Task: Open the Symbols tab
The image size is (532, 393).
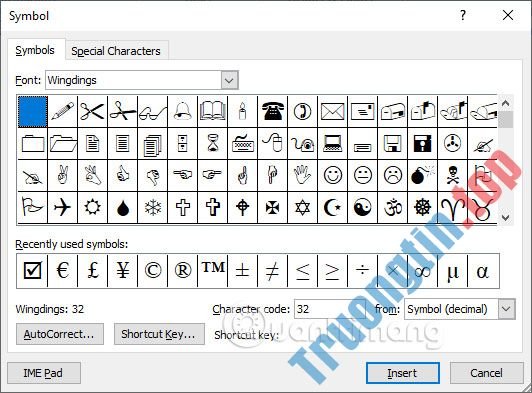Action: click(x=35, y=50)
